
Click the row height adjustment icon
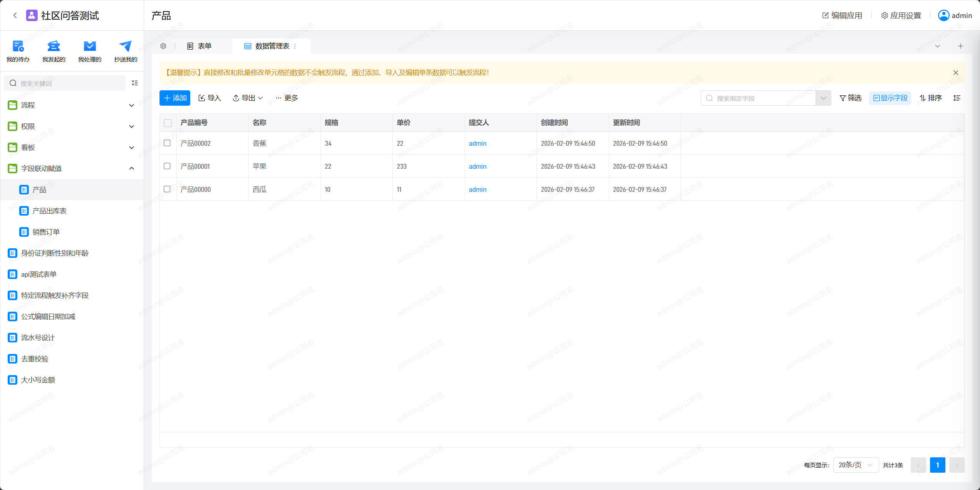[957, 98]
